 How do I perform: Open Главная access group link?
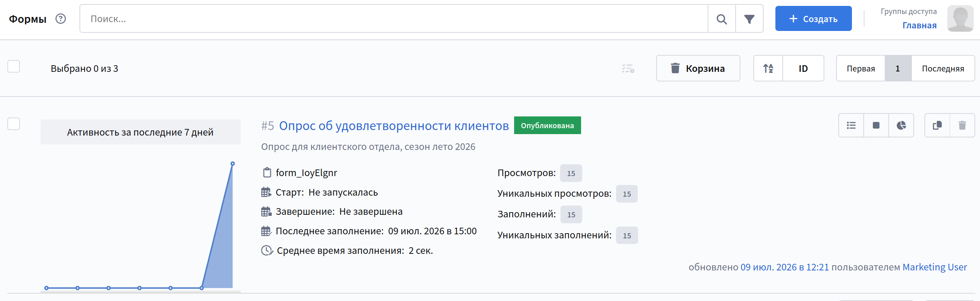[x=920, y=25]
